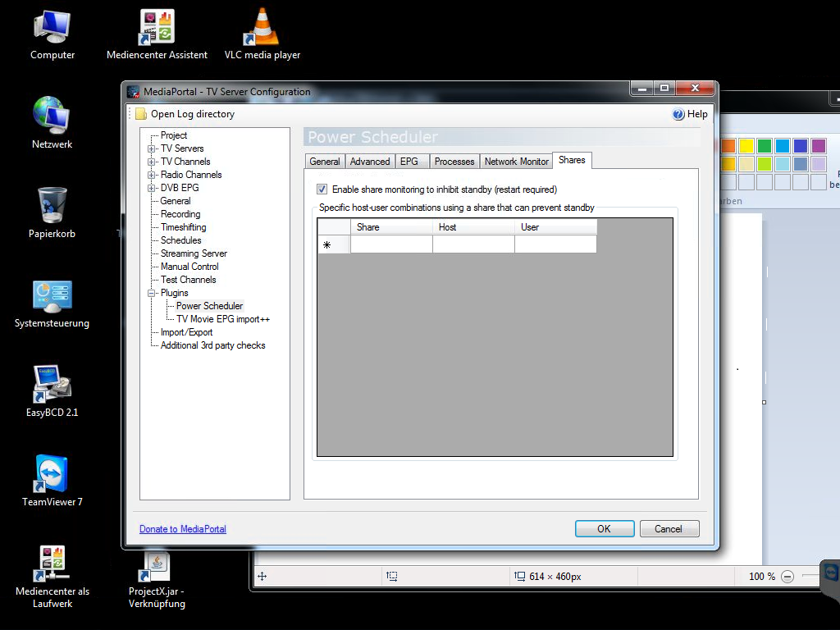Collapse the Plugins tree node
The width and height of the screenshot is (840, 630).
[x=152, y=293]
